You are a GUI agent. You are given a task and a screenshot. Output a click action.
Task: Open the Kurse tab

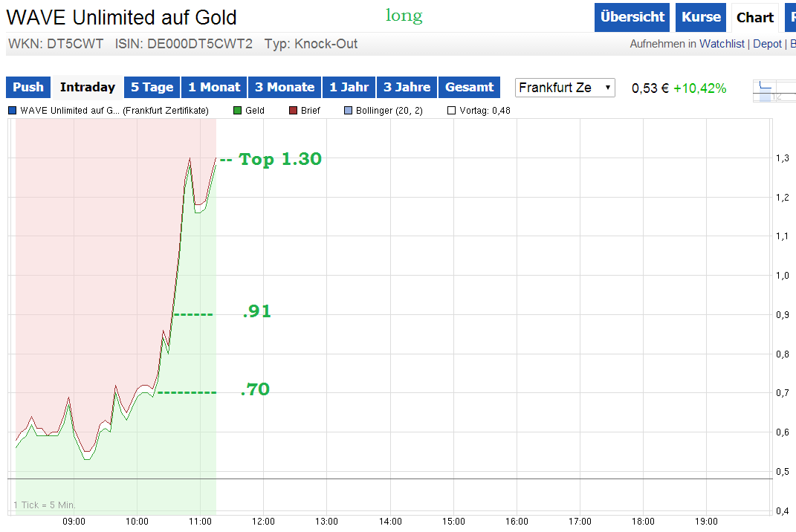pyautogui.click(x=700, y=17)
